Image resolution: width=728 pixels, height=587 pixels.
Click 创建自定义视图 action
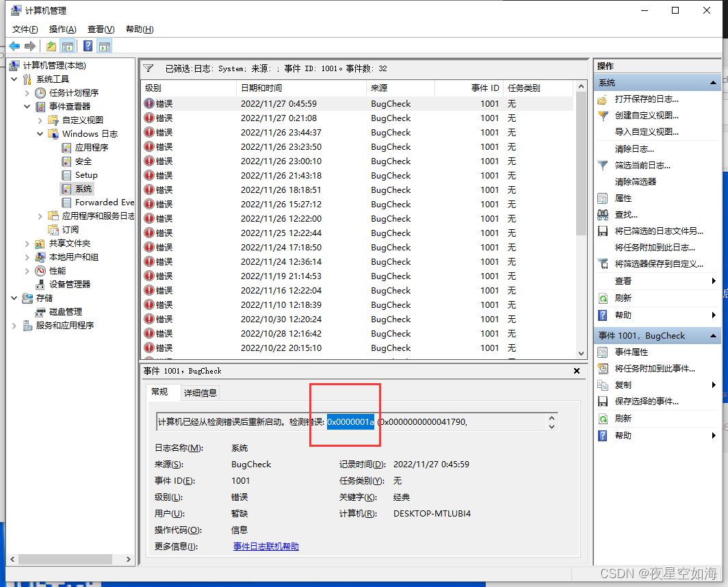click(647, 115)
